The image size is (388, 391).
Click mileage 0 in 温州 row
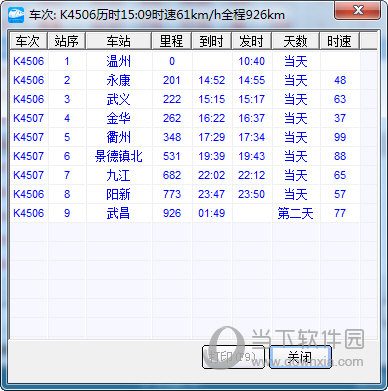coord(172,61)
